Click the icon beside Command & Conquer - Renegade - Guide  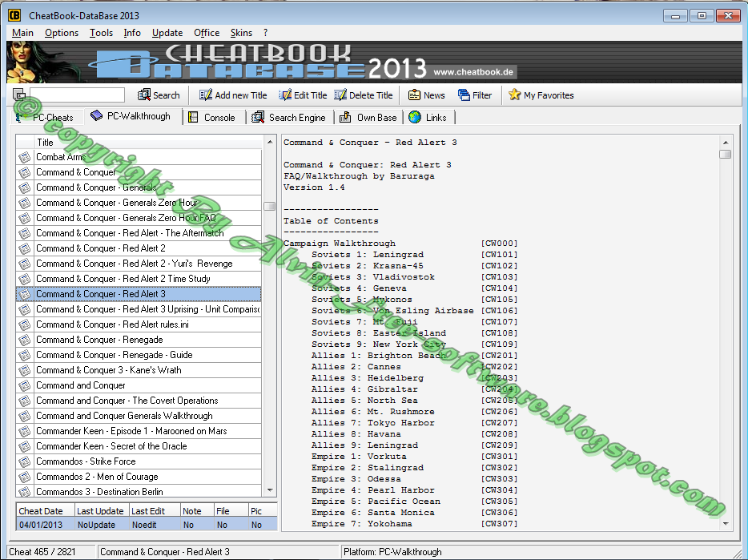point(24,355)
